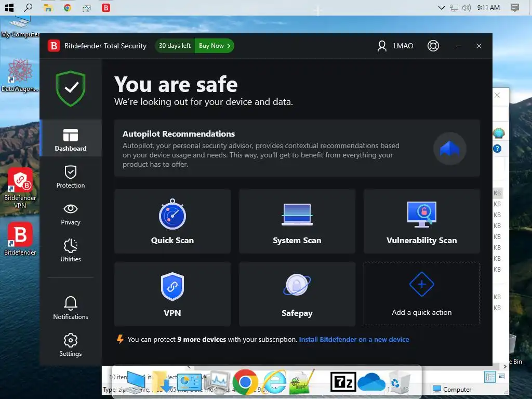Screen dimensions: 532x399
Task: Click the Explorer horizontal scrollbar right arrow
Action: 504,366
